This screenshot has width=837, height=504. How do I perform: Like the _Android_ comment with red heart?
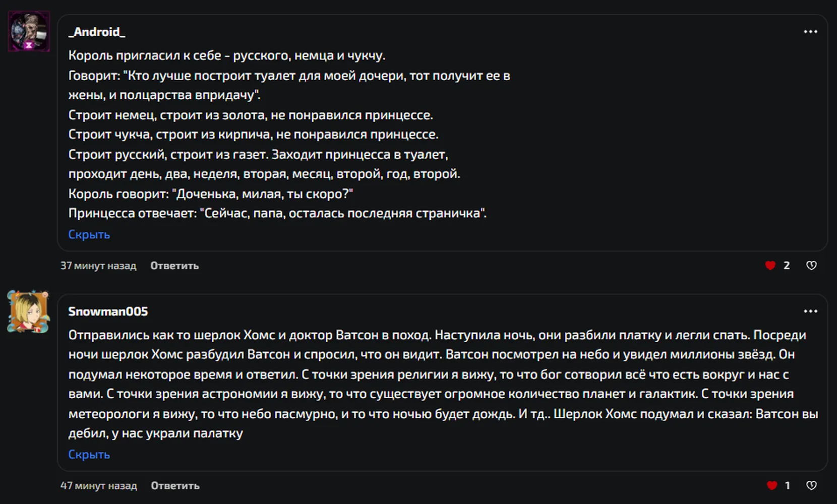pos(770,266)
